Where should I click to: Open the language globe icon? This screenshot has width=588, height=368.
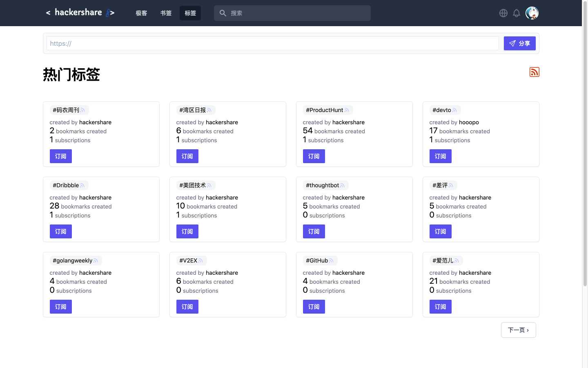(x=503, y=13)
